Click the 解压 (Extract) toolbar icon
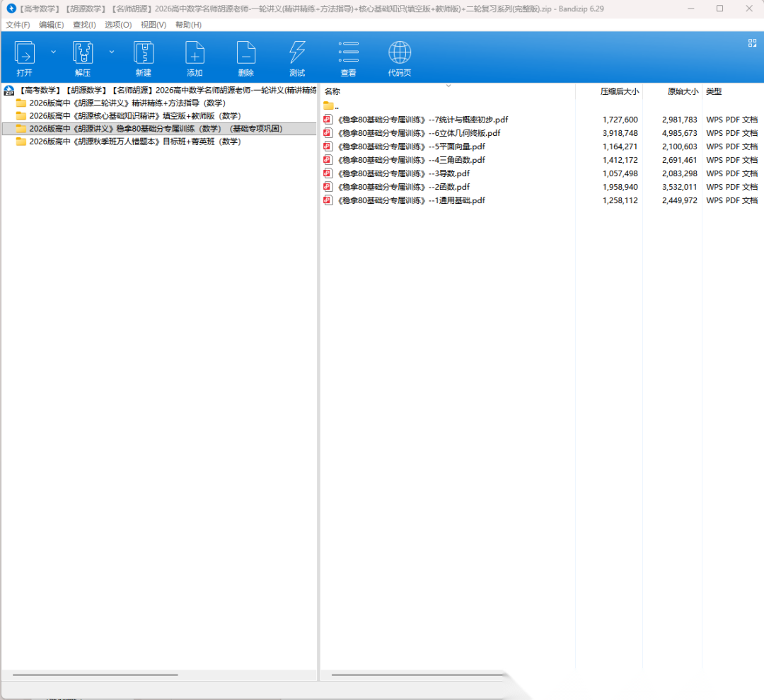Viewport: 764px width, 700px height. point(83,54)
